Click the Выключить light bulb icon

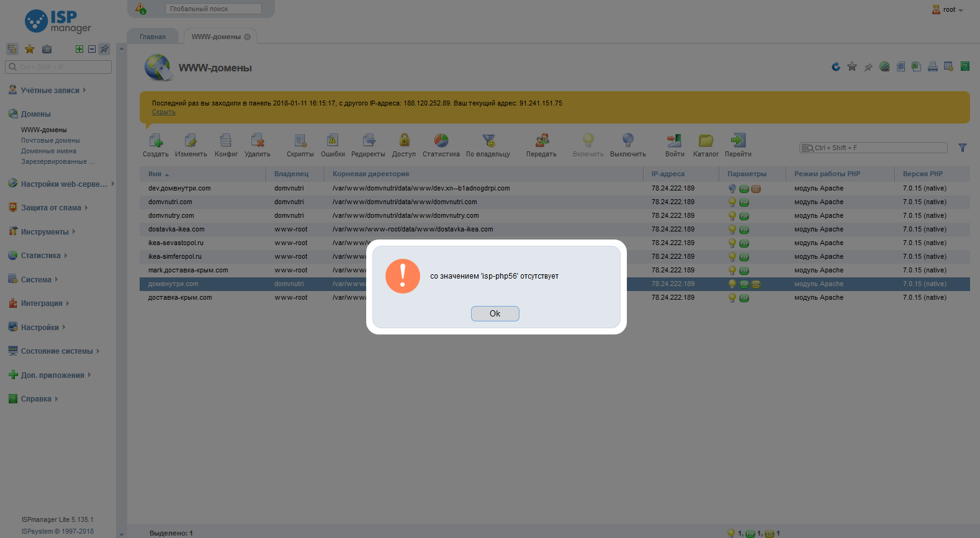[x=628, y=140]
